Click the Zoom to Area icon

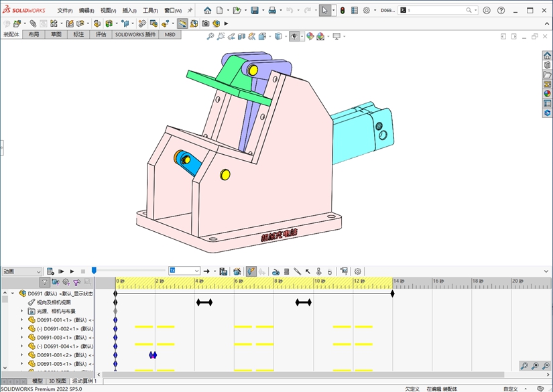pyautogui.click(x=221, y=36)
